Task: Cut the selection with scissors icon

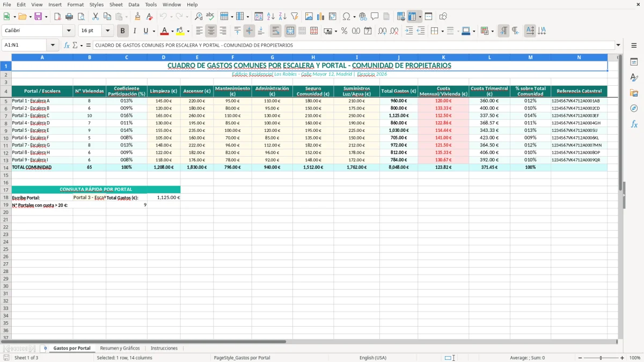Action: tap(96, 17)
